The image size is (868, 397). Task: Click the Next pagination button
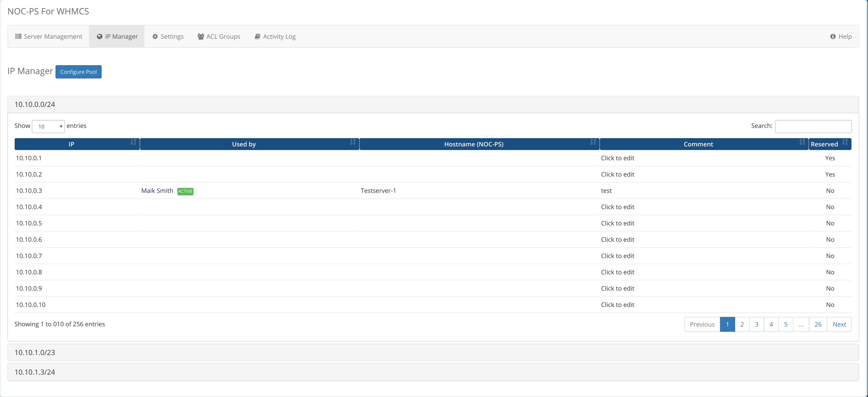tap(840, 324)
